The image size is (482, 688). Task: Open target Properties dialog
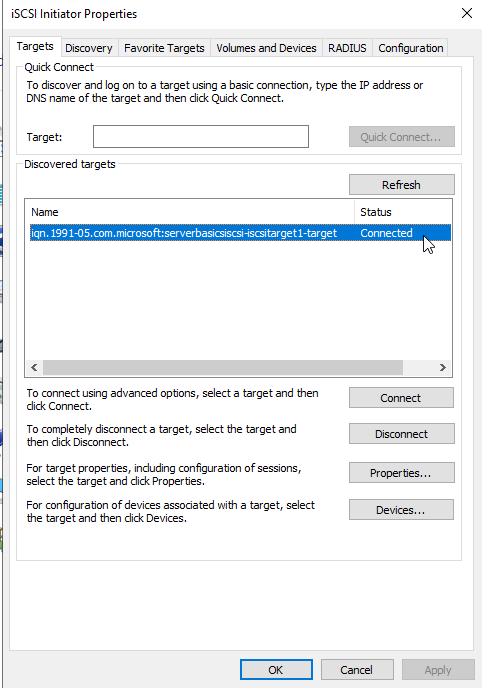[x=401, y=473]
